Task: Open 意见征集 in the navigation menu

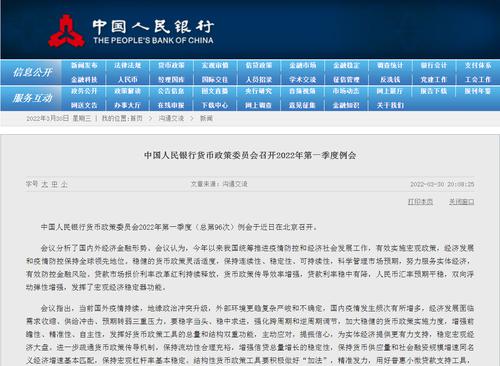Action: [x=302, y=105]
